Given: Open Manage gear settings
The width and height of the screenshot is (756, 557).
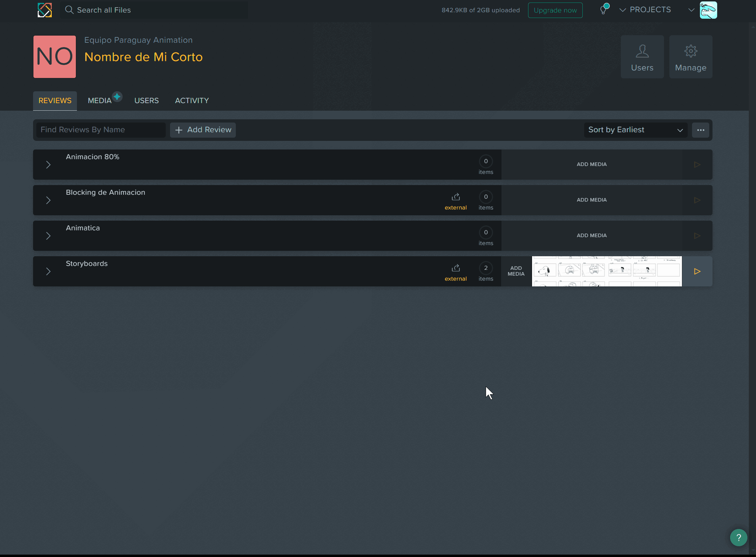Looking at the screenshot, I should (x=690, y=57).
